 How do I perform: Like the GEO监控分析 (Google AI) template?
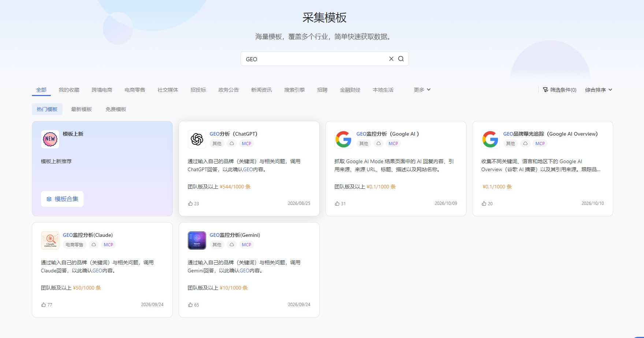(x=337, y=203)
